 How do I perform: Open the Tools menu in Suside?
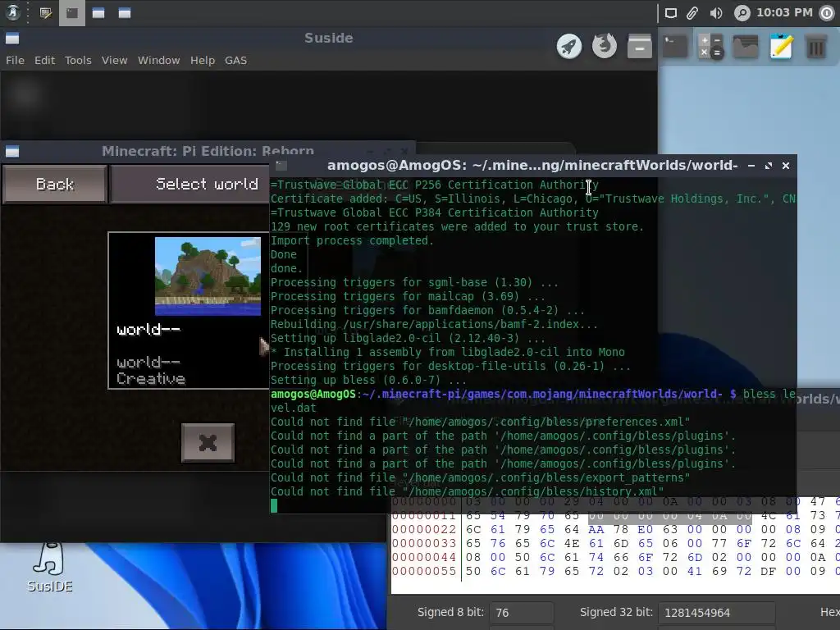coord(78,61)
